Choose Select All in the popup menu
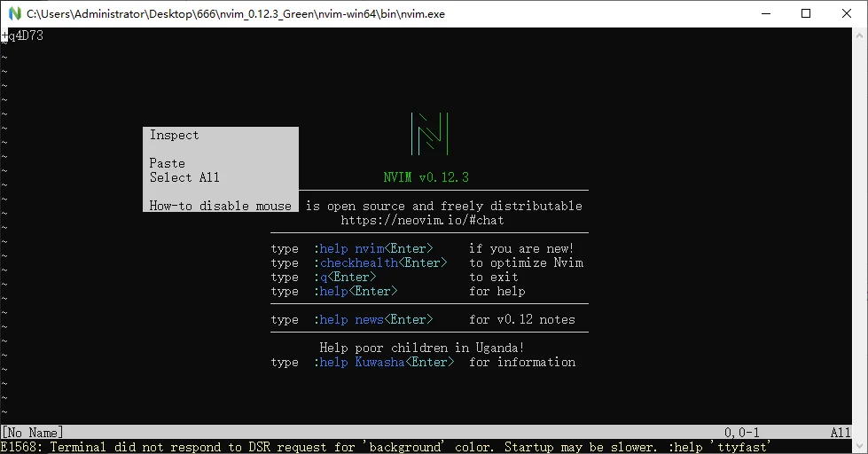The width and height of the screenshot is (868, 454). coord(184,177)
